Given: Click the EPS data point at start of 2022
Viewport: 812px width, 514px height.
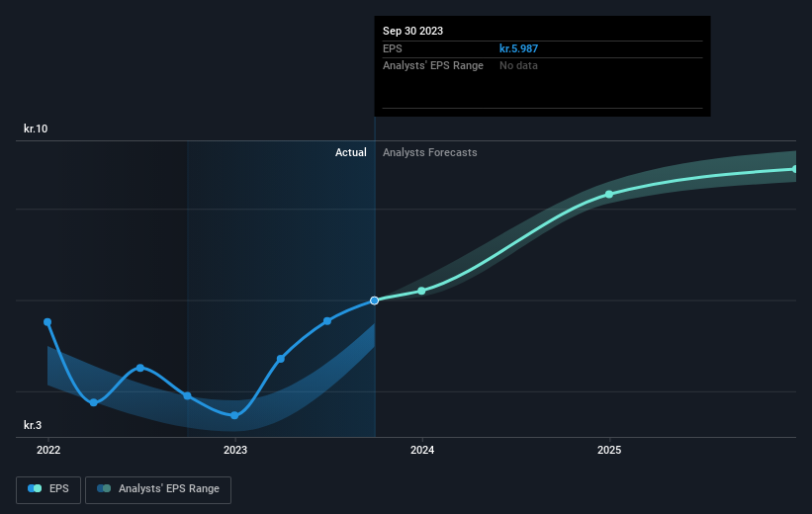Looking at the screenshot, I should click(x=47, y=322).
